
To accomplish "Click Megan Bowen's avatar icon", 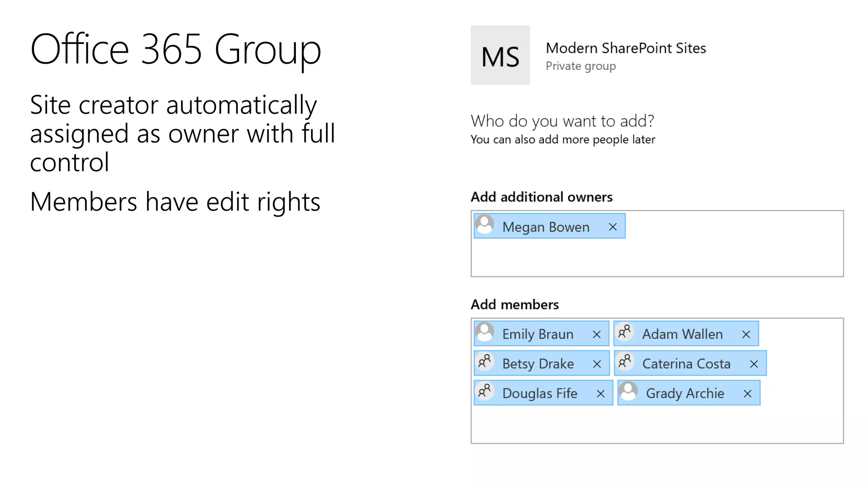I will 485,225.
